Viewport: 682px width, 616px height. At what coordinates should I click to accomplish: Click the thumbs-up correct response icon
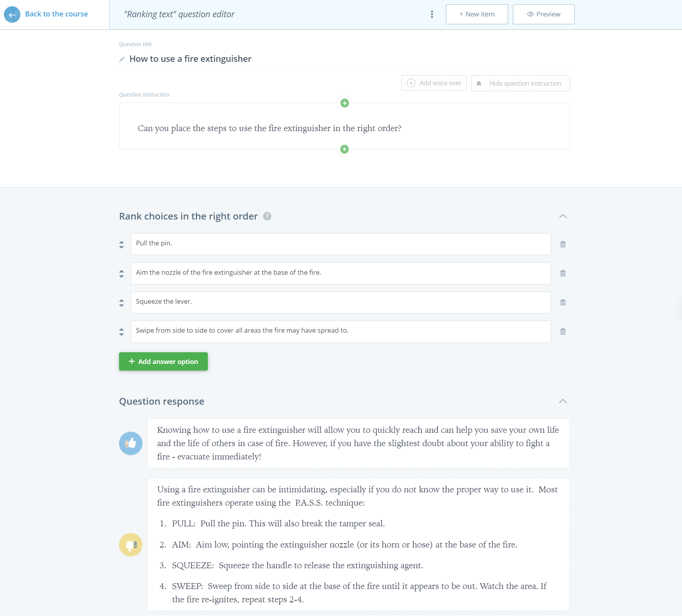131,443
